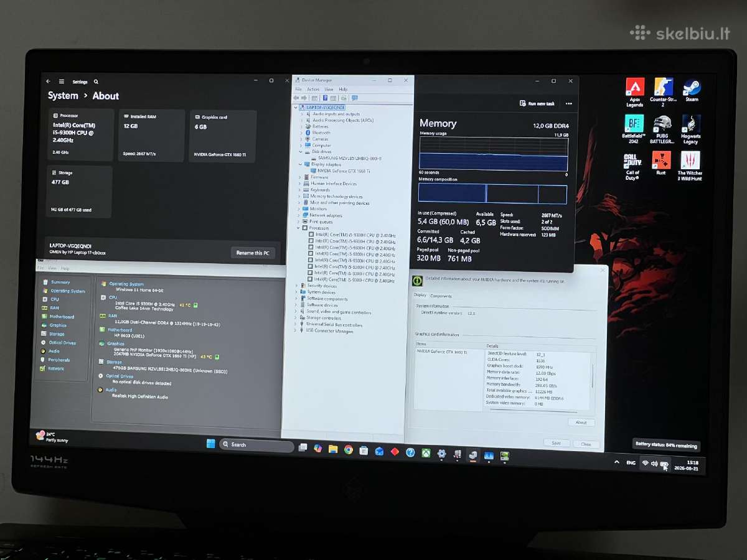The width and height of the screenshot is (747, 560).
Task: Click the NVIDIA icon on the taskbar
Action: (505, 456)
